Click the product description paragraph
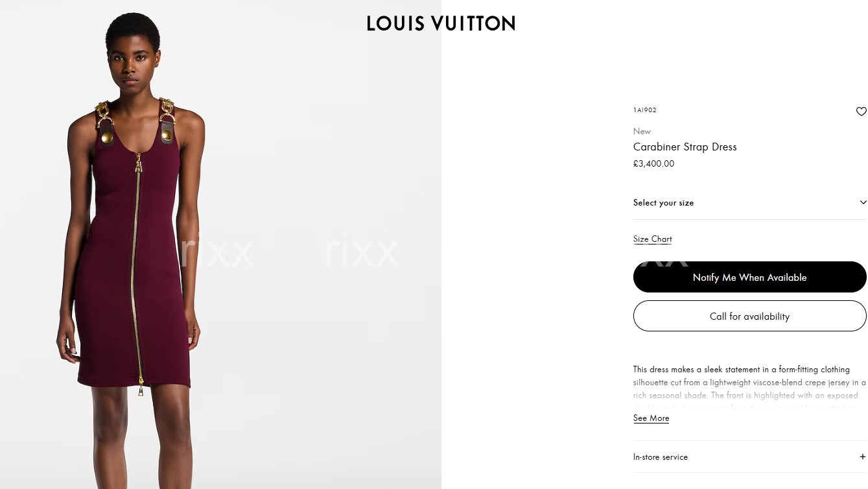The height and width of the screenshot is (489, 868). [749, 388]
